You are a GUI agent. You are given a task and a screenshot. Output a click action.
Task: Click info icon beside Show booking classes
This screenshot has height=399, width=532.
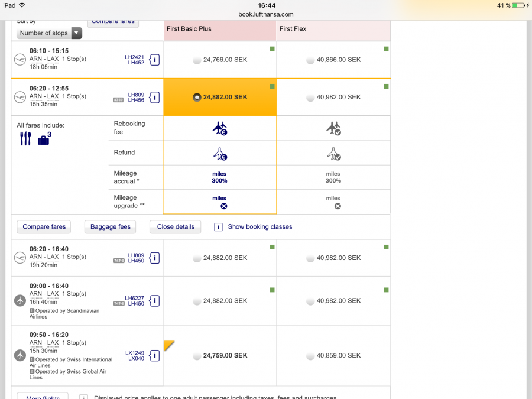pyautogui.click(x=218, y=227)
